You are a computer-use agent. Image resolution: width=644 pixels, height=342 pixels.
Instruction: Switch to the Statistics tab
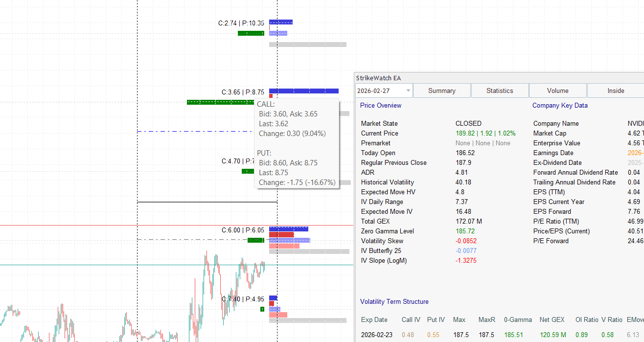[500, 91]
